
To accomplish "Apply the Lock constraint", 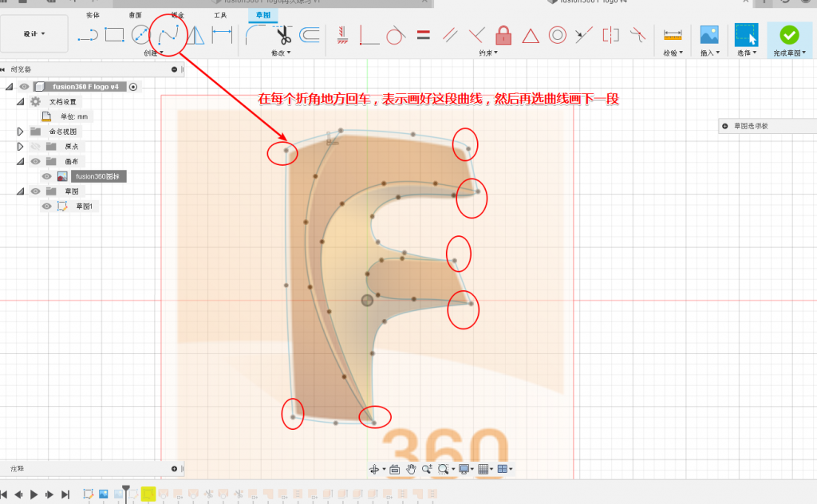I will coord(503,35).
